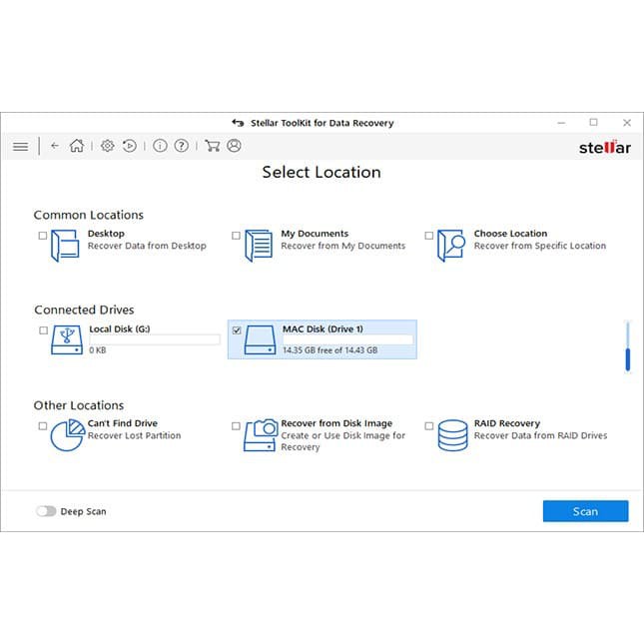Click the Can't Find Drive pie icon
This screenshot has height=644, width=644.
coord(67,435)
